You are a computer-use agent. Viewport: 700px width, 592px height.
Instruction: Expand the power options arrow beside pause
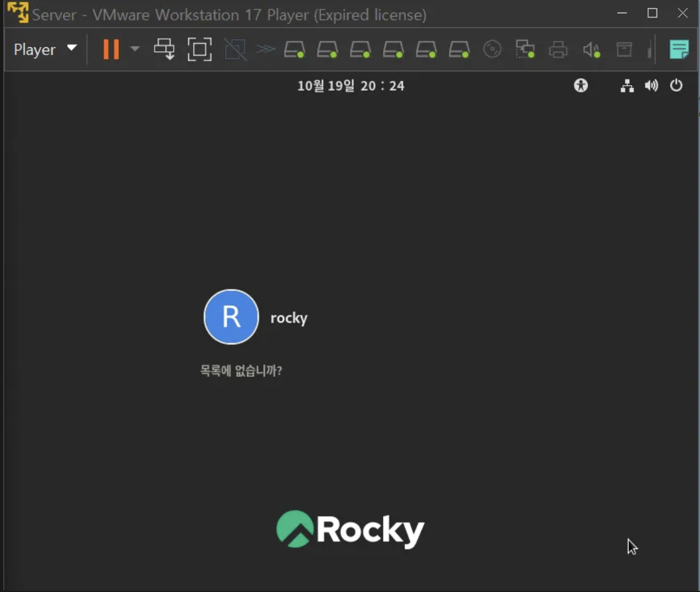click(135, 49)
